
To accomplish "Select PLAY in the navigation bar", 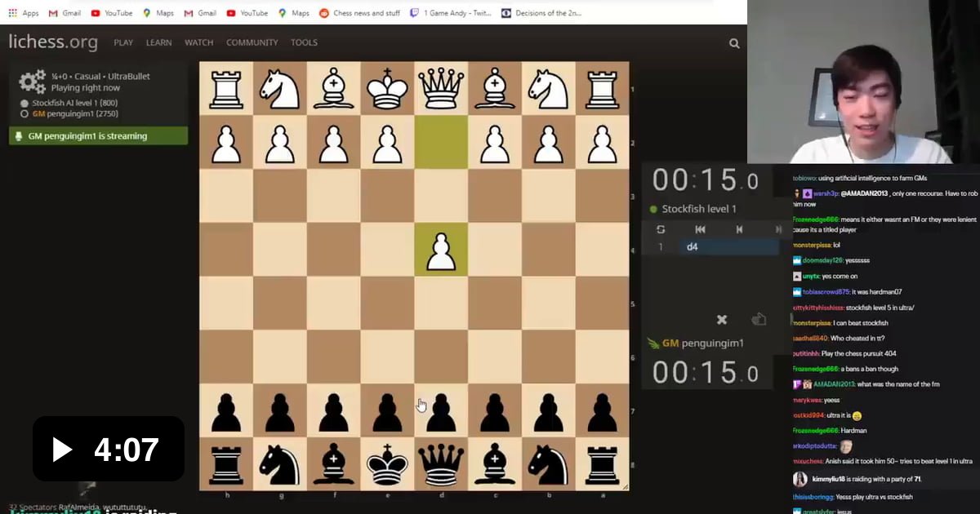I will point(122,42).
